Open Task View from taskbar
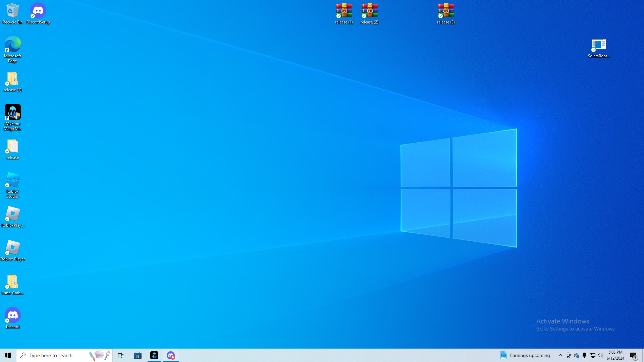This screenshot has height=362, width=644. coord(121,355)
